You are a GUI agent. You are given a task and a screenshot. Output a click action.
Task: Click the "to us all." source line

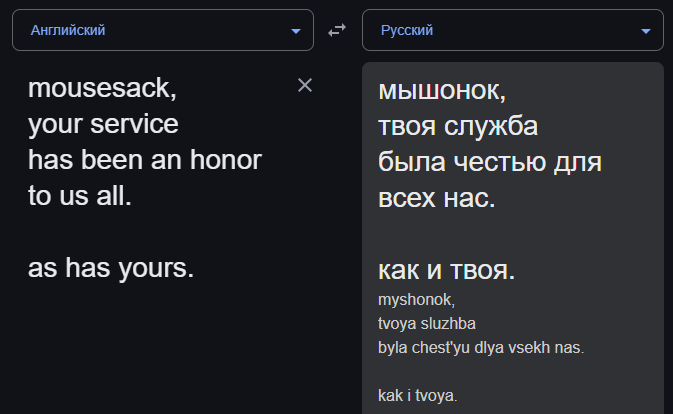click(79, 196)
